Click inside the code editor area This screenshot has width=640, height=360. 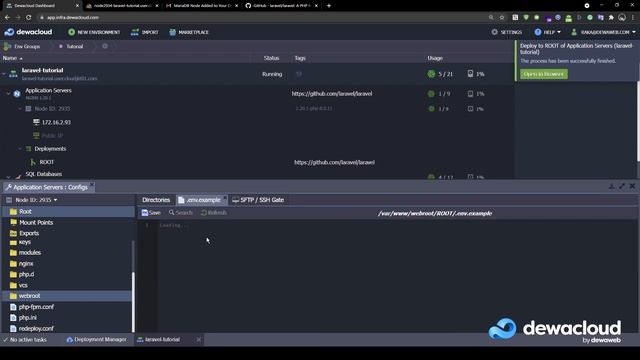(x=388, y=276)
